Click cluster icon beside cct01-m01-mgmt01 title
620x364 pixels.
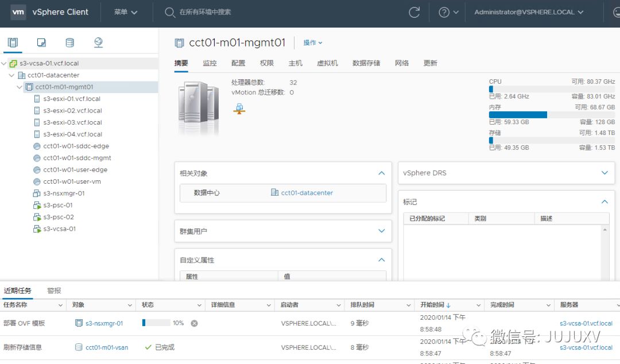pos(180,42)
